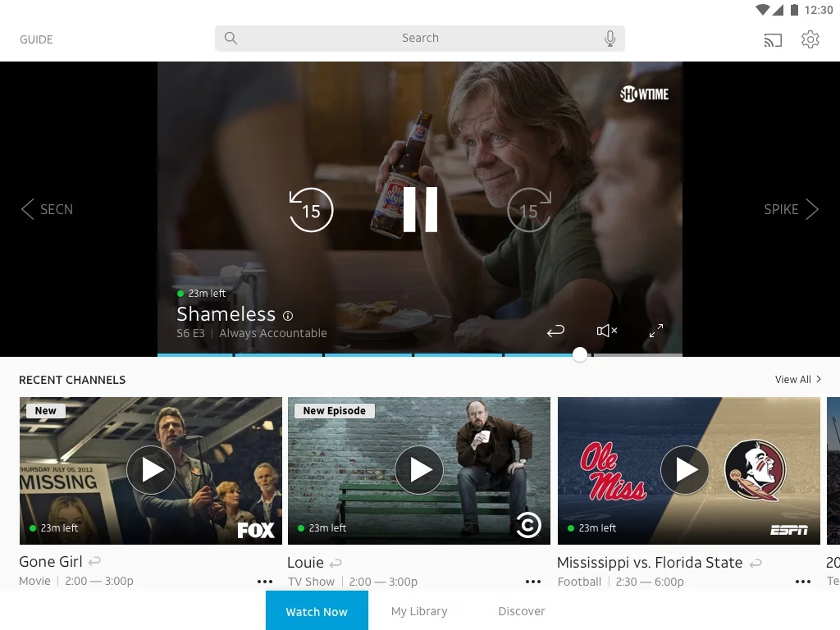Switch to previous channel SECN
This screenshot has height=630, width=840.
(47, 209)
